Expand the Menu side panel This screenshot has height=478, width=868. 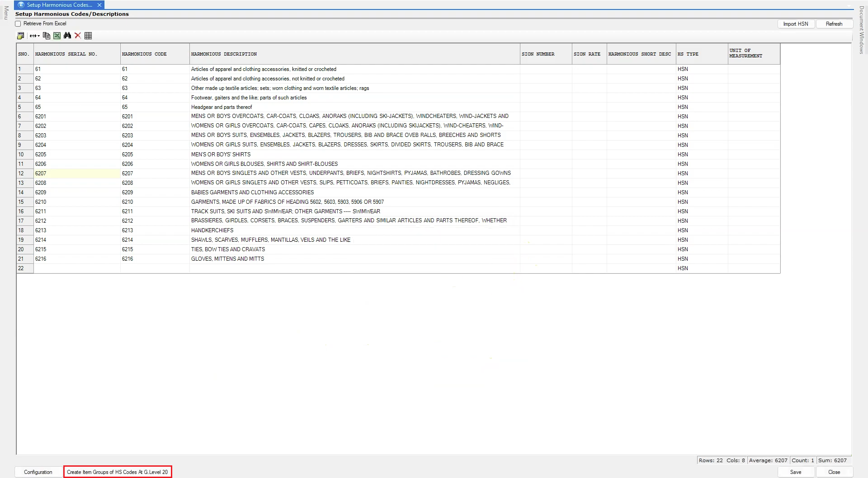point(6,13)
